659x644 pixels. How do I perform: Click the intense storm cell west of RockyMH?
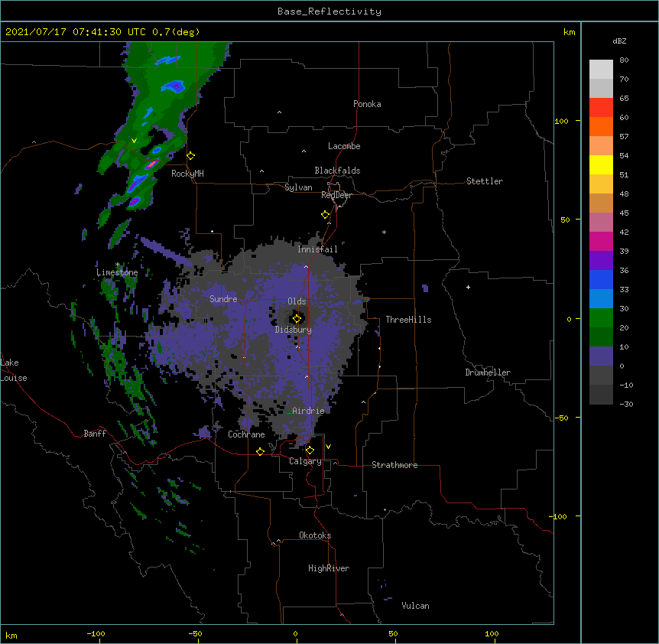coord(151,164)
